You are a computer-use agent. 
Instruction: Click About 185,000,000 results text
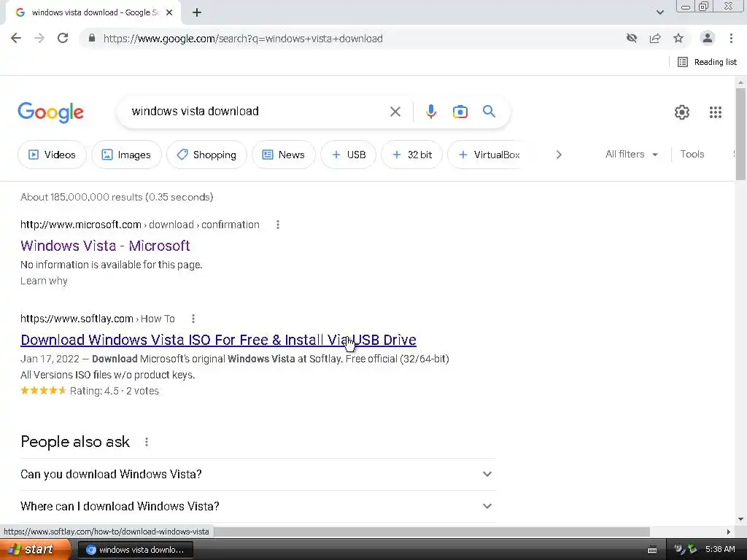point(117,197)
